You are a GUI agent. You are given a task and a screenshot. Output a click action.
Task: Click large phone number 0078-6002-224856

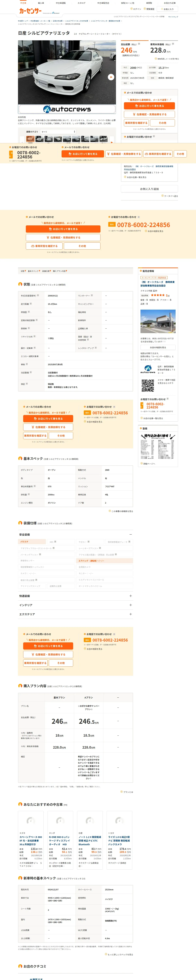(x=143, y=225)
